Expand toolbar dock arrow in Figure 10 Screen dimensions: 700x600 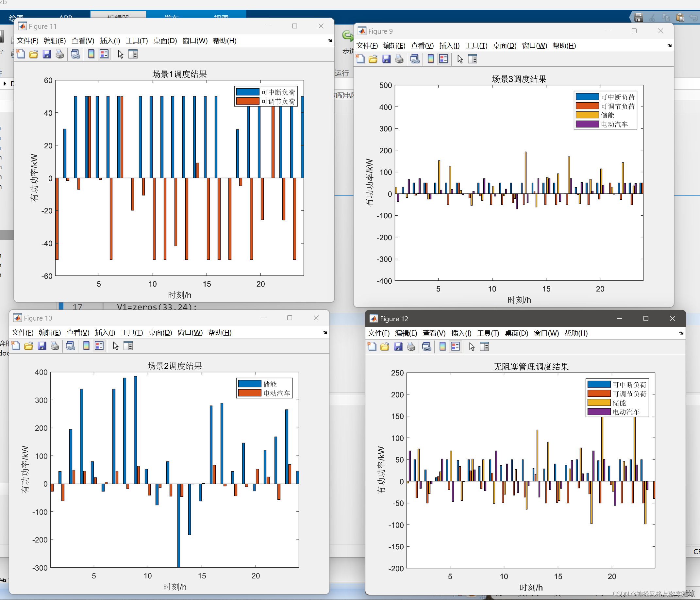325,332
